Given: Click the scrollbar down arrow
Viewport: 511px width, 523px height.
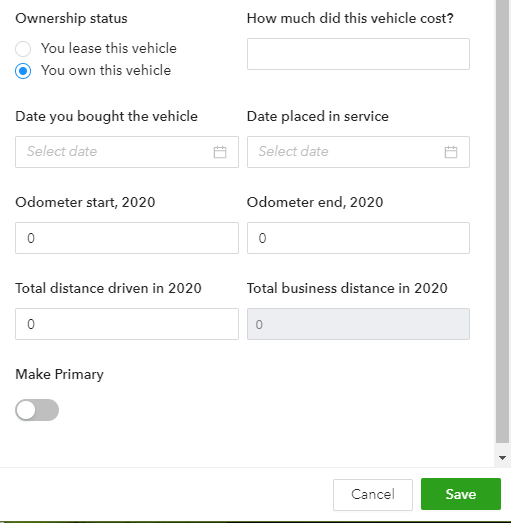Looking at the screenshot, I should (x=502, y=458).
